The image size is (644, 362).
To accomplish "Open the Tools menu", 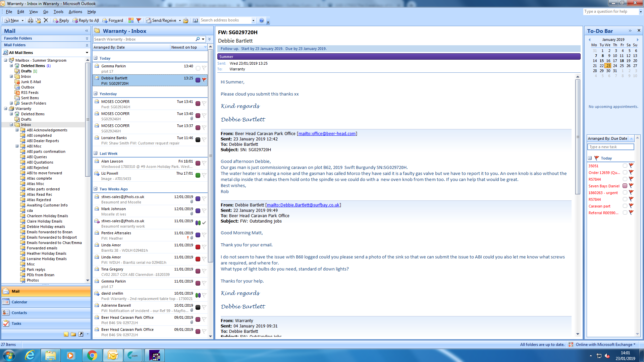I will click(58, 12).
